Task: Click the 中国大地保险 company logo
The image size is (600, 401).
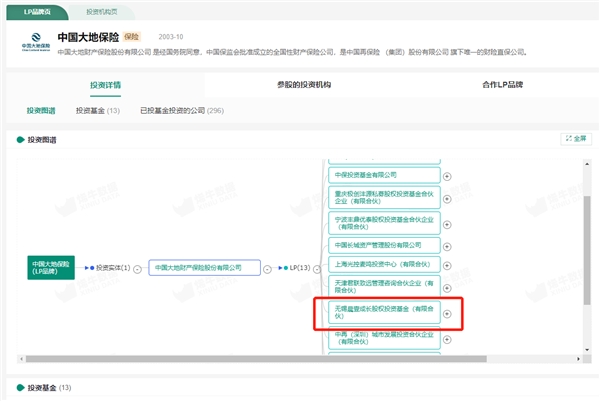Action: [x=36, y=42]
